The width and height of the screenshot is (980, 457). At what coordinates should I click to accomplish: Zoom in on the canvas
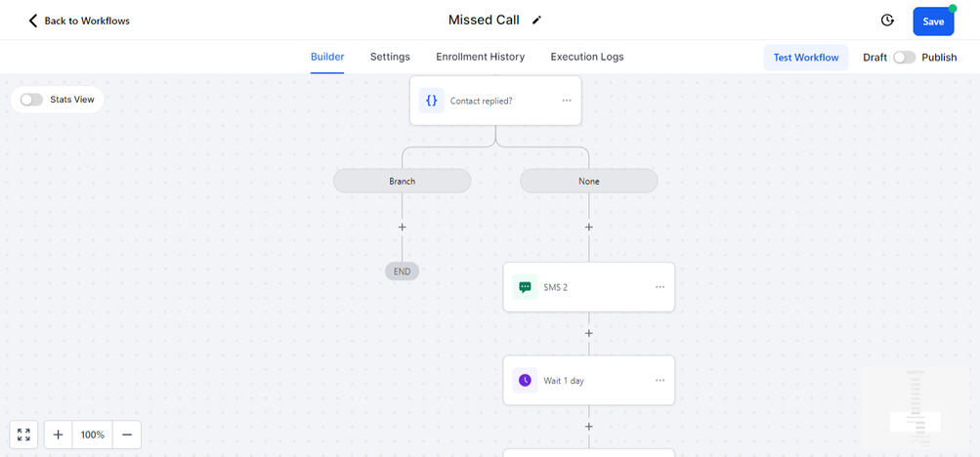[x=58, y=435]
